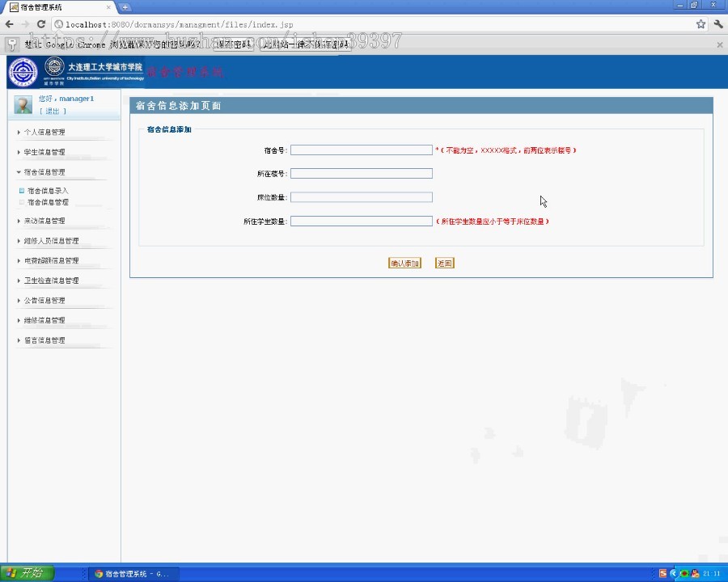
Task: Click the 床位数量 input field
Action: click(362, 197)
